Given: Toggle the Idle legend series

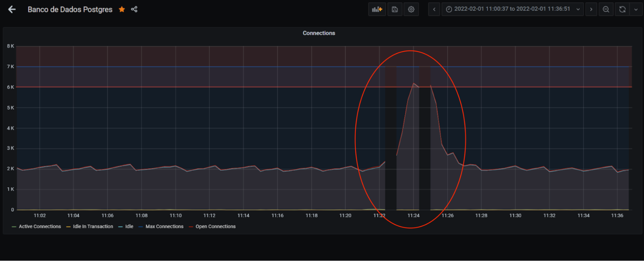Looking at the screenshot, I should click(x=129, y=226).
